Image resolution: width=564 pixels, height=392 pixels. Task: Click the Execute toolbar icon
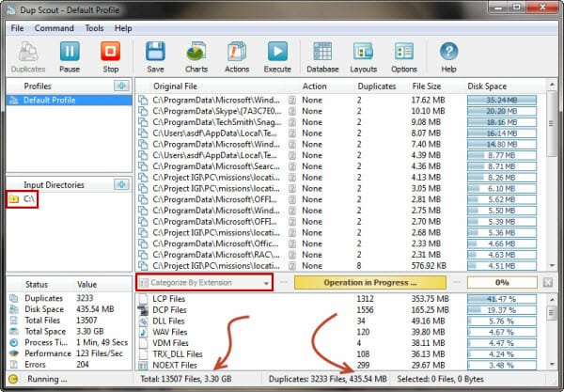[x=277, y=51]
